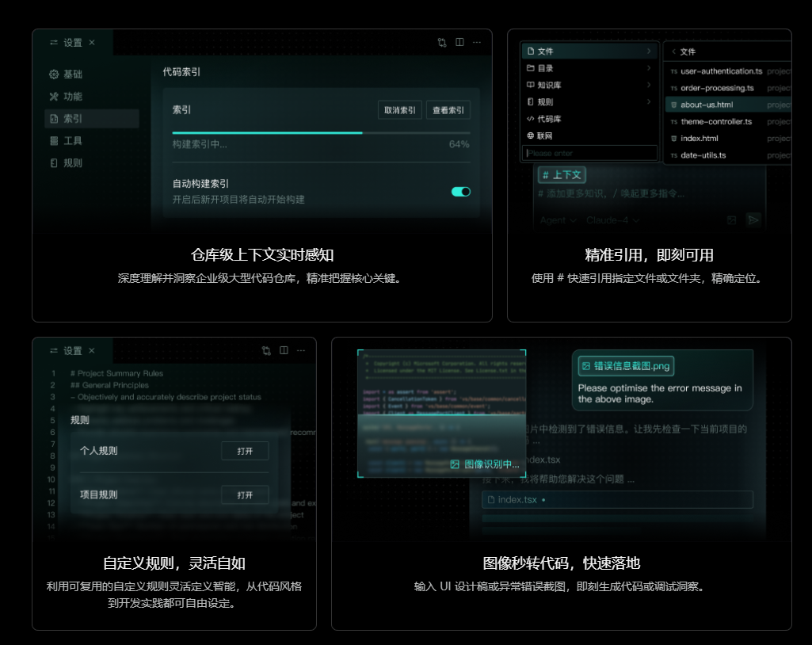The height and width of the screenshot is (645, 812).
Task: Click the source control icon in top settings panel
Action: [x=442, y=42]
